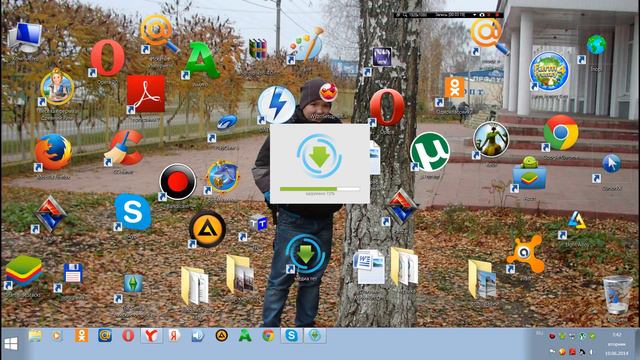Open the green letter A taskbar icon
Image resolution: width=640 pixels, height=360 pixels.
(x=245, y=336)
